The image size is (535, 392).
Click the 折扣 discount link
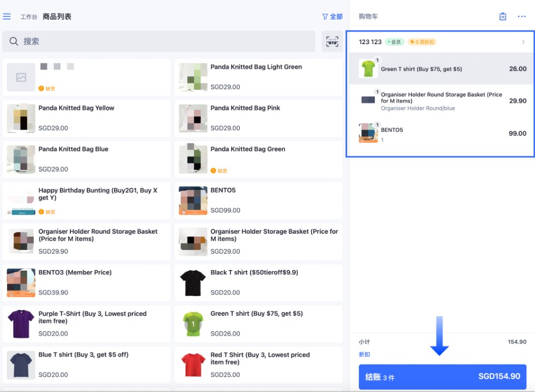364,354
